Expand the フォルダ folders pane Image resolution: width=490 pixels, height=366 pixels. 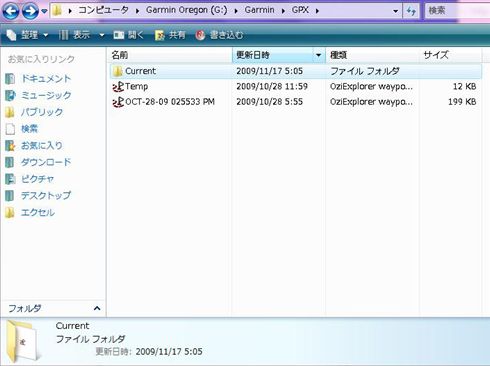point(97,308)
